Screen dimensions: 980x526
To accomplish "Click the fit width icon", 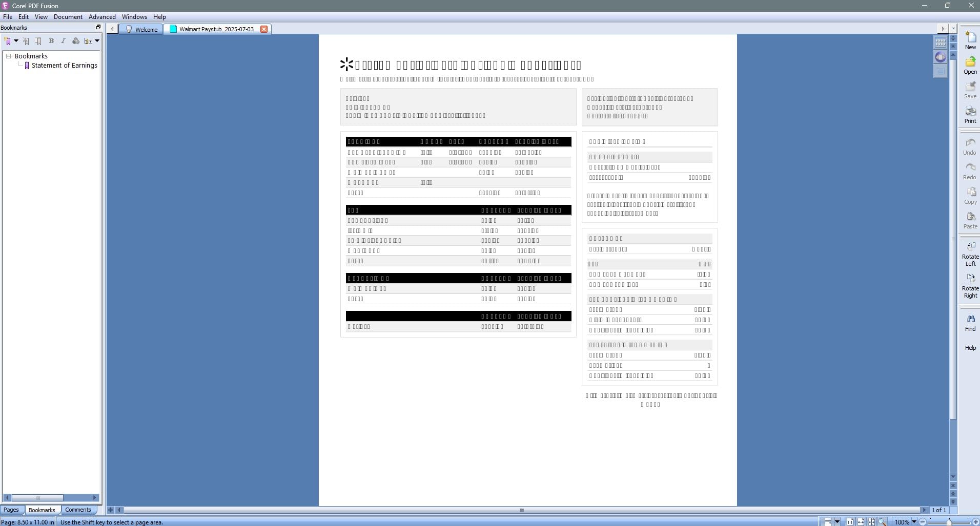I will [x=861, y=522].
